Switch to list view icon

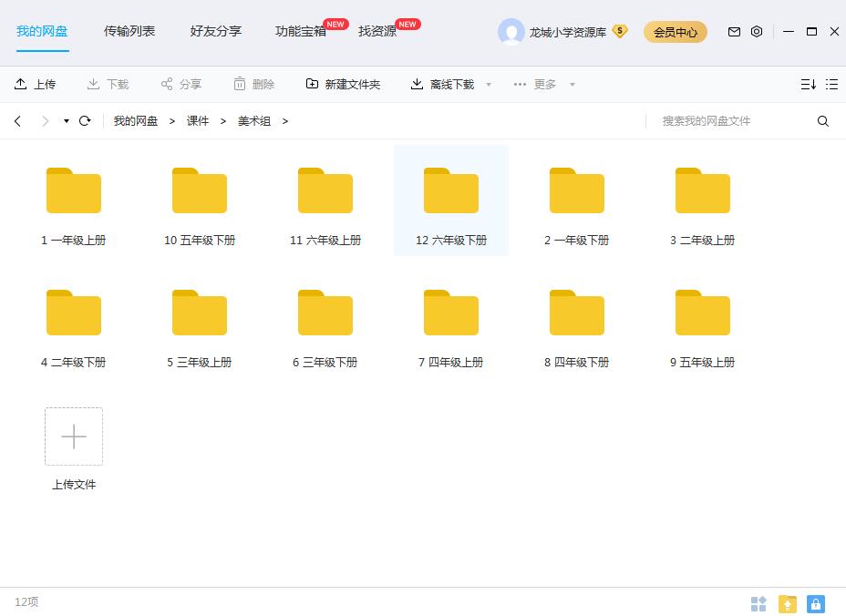831,84
